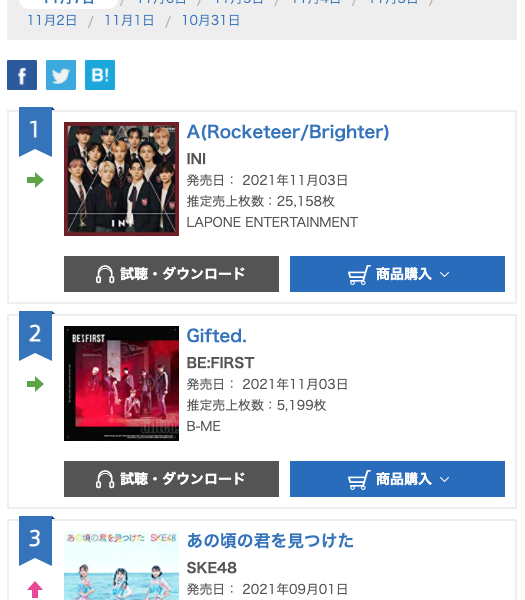Click the rank 1 ribbon badge
Viewport: 525px width, 600px height.
click(x=35, y=132)
